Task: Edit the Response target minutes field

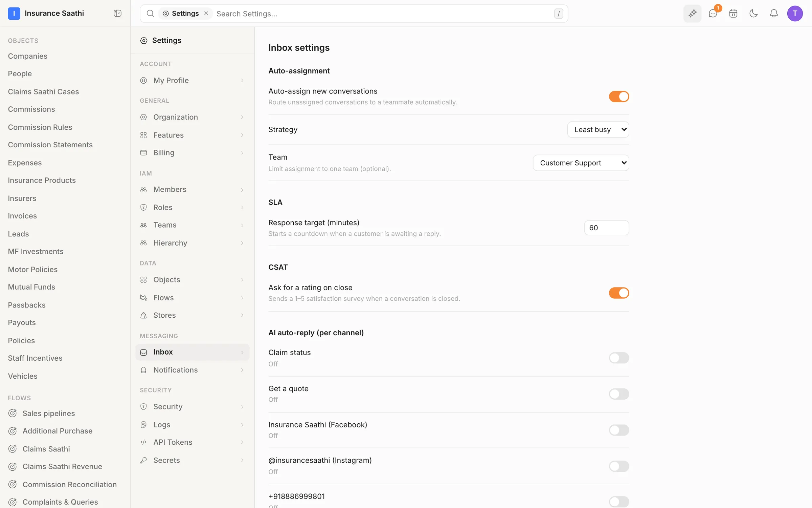Action: pyautogui.click(x=606, y=228)
